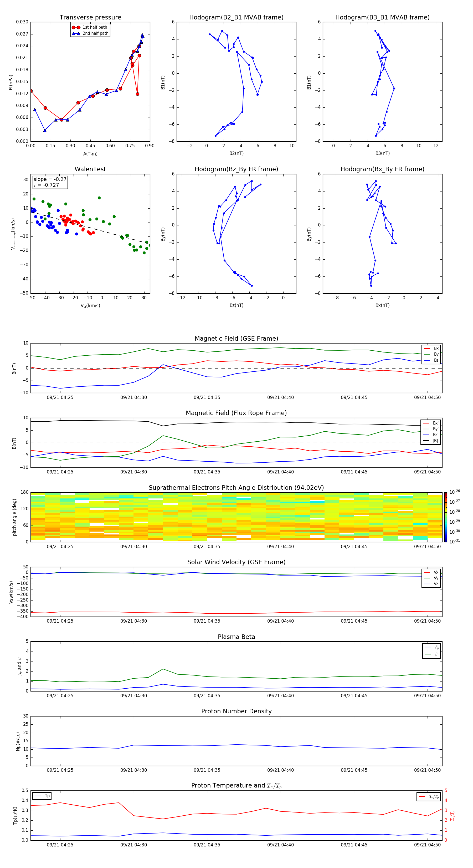The height and width of the screenshot is (868, 473).
Task: Click the pitch angle distribution heatmap
Action: pyautogui.click(x=236, y=517)
